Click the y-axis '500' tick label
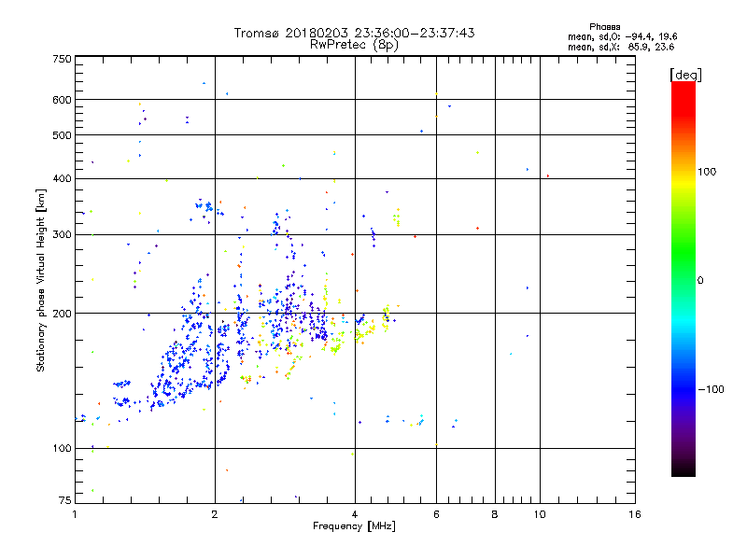The height and width of the screenshot is (560, 747). (x=62, y=135)
